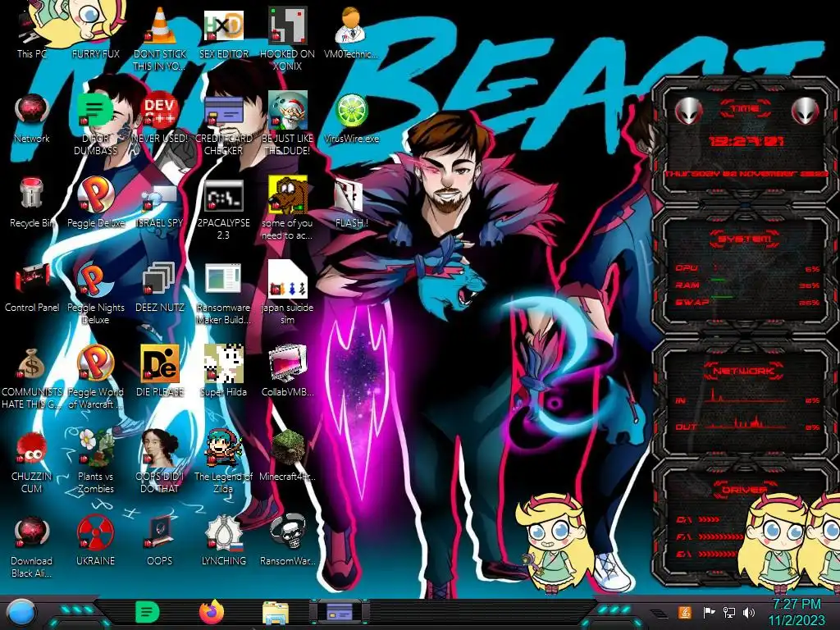Click the SWAP usage bar in the SYSTEM widget
Image resolution: width=840 pixels, height=630 pixels.
pos(748,302)
